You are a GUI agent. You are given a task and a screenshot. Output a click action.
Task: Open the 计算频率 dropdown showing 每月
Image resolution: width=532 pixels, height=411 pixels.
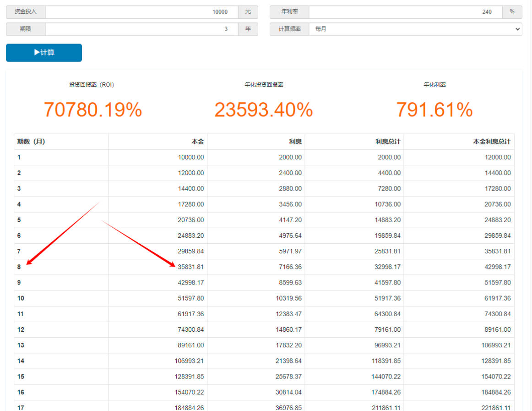pyautogui.click(x=415, y=29)
